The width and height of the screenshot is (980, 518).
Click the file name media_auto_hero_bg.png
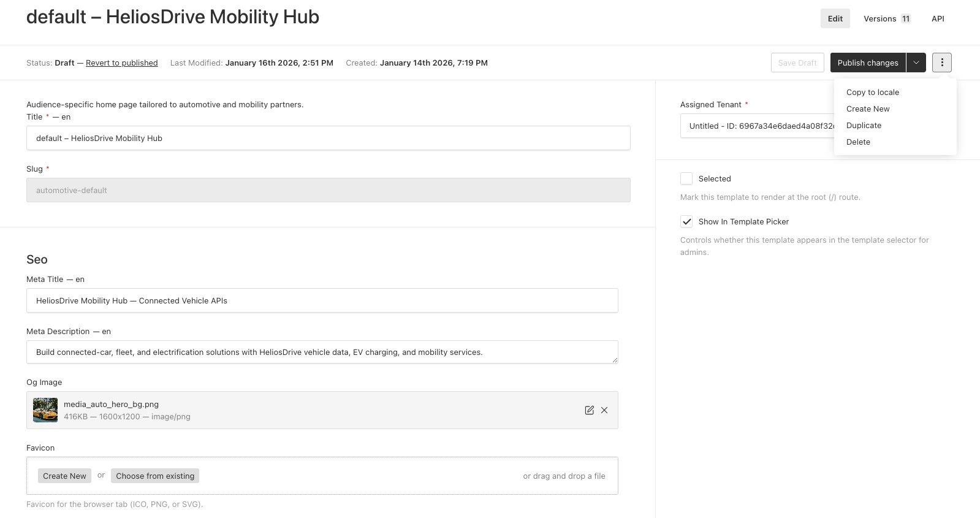111,404
